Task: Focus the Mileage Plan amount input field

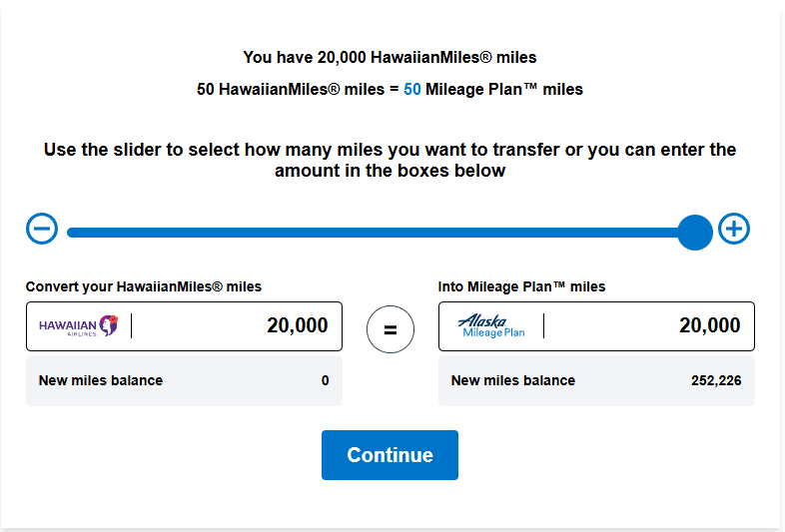Action: click(x=649, y=326)
